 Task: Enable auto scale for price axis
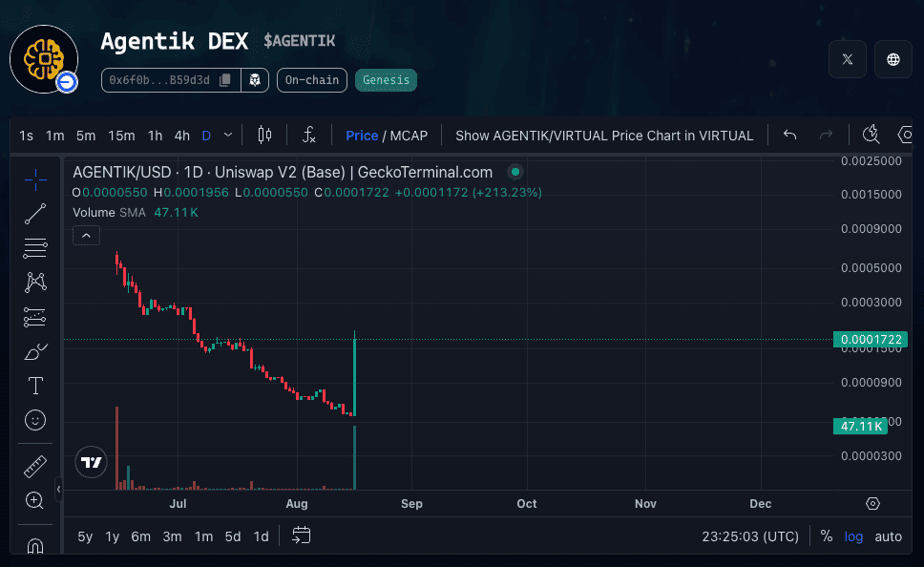(x=888, y=536)
